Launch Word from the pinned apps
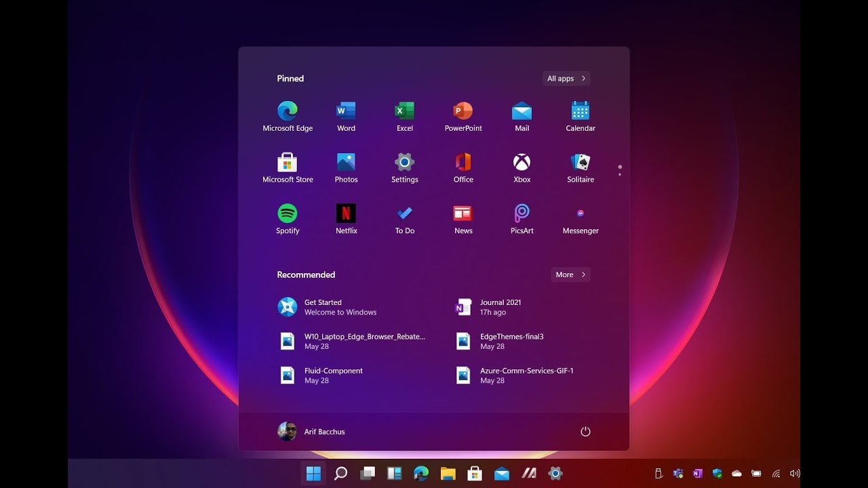This screenshot has height=488, width=868. 346,117
